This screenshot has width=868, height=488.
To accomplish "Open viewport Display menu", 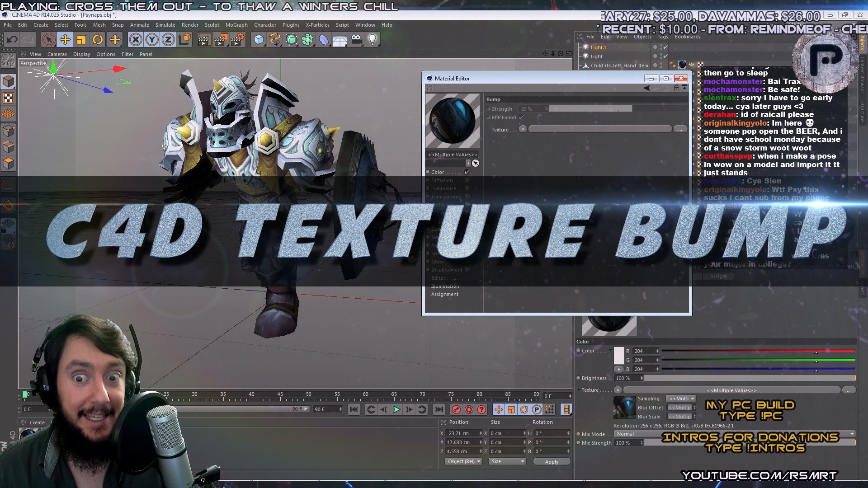I will point(81,54).
